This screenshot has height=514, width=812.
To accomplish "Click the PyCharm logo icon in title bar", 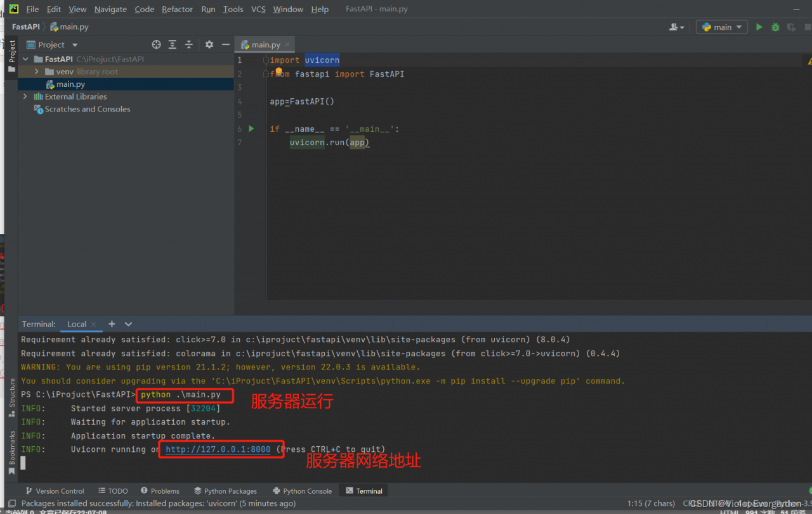I will click(14, 9).
